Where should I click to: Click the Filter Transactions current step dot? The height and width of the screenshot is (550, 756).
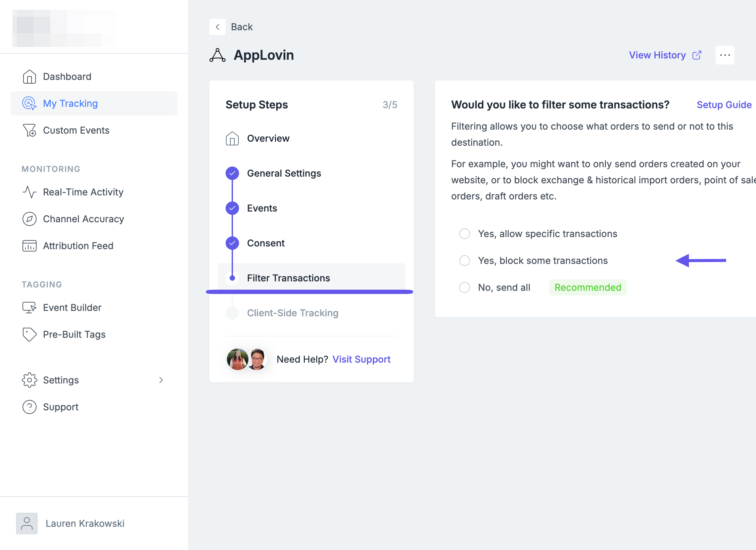(x=232, y=278)
